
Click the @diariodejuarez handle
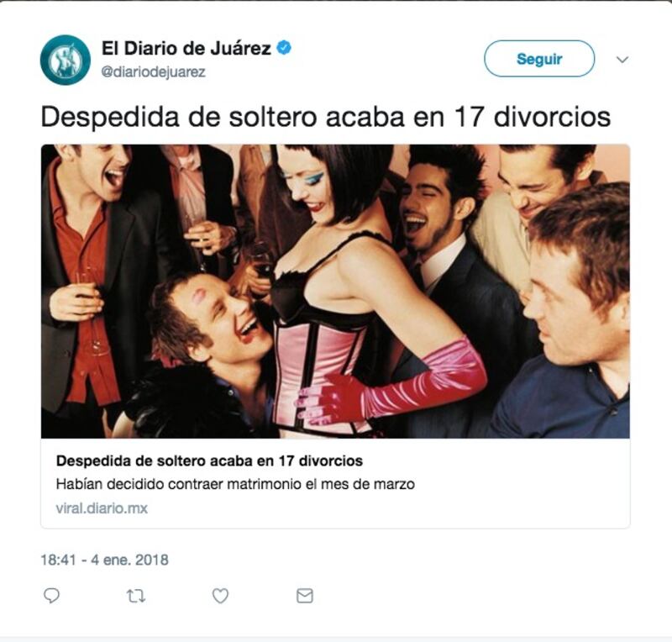click(153, 71)
